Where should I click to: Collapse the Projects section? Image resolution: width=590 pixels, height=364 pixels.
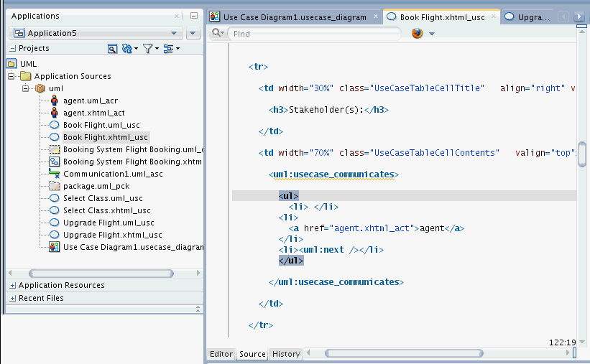coord(13,48)
